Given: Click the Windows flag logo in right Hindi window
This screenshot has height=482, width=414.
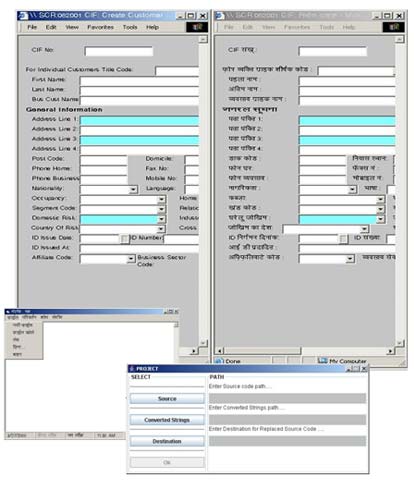Looking at the screenshot, I should (x=394, y=27).
